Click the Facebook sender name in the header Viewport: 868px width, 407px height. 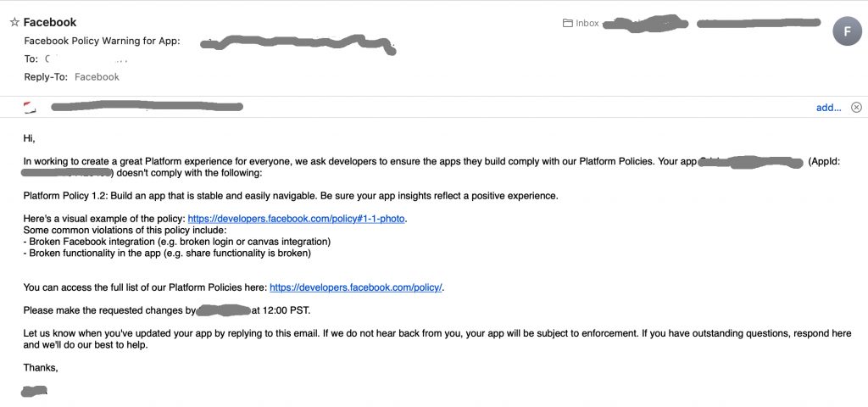tap(50, 22)
